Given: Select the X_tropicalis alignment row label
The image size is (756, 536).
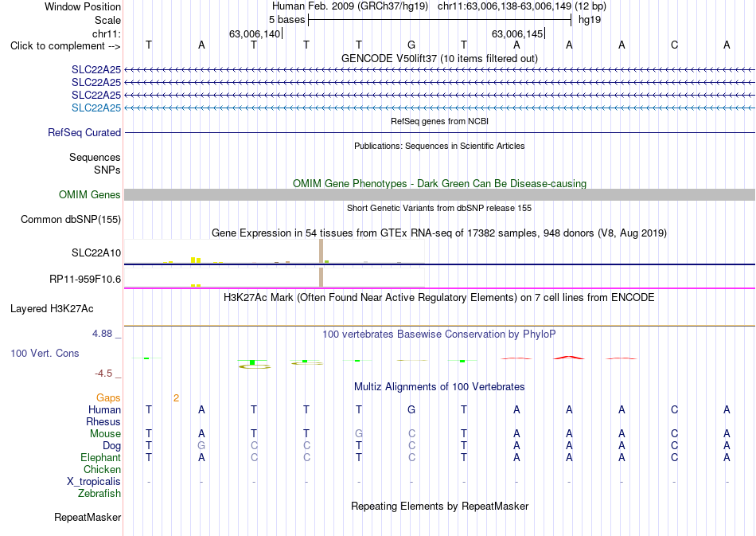Looking at the screenshot, I should (94, 482).
